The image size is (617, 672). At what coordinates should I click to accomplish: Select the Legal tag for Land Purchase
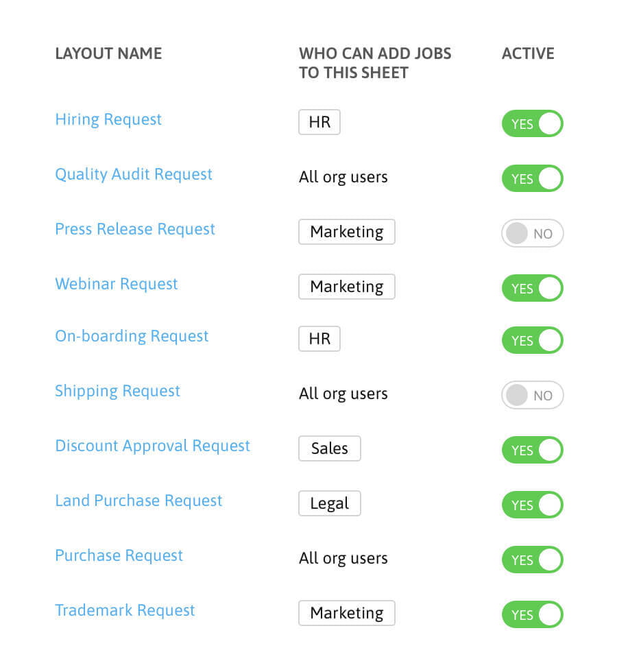[330, 503]
